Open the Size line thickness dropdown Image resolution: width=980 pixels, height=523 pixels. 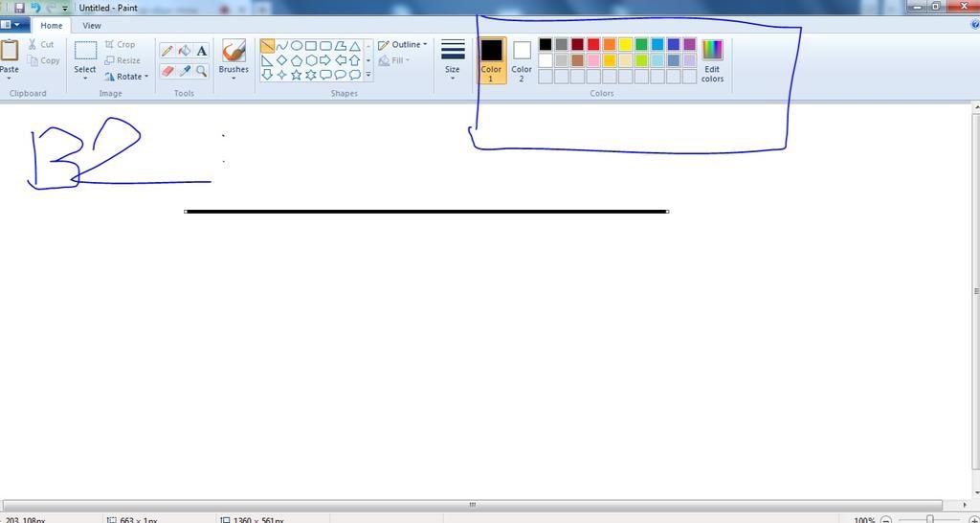(453, 60)
